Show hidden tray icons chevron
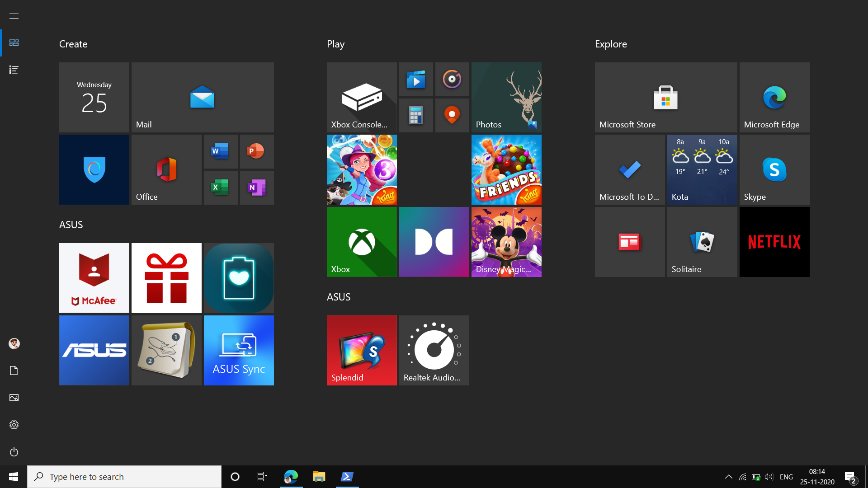This screenshot has height=488, width=868. pyautogui.click(x=729, y=477)
